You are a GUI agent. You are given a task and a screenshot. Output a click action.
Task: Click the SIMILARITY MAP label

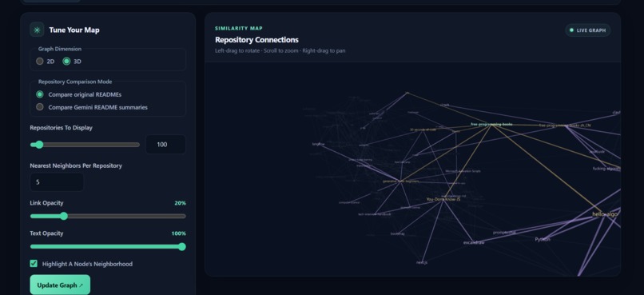tap(239, 28)
